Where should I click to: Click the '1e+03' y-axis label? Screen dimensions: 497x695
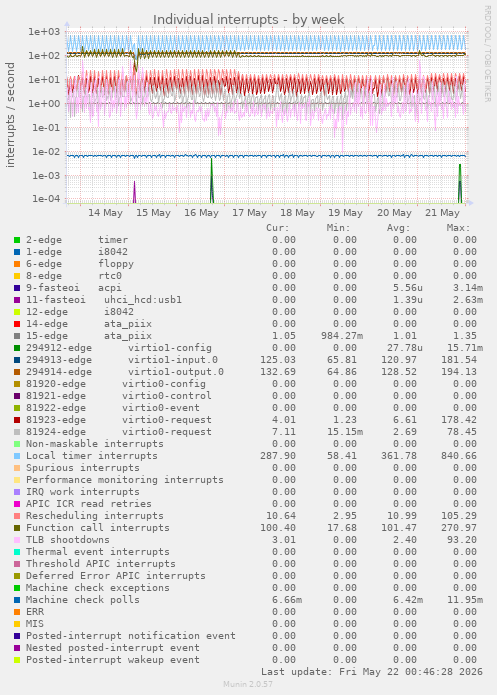[x=44, y=31]
